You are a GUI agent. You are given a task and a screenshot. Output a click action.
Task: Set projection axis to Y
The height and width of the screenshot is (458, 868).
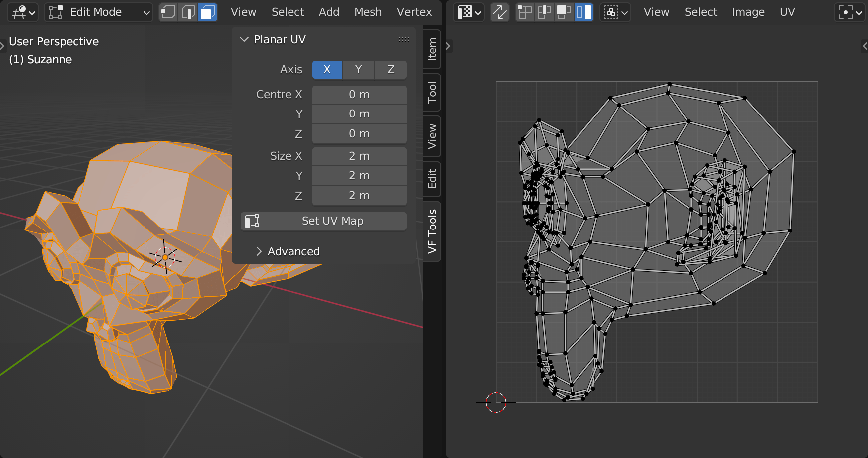click(359, 70)
